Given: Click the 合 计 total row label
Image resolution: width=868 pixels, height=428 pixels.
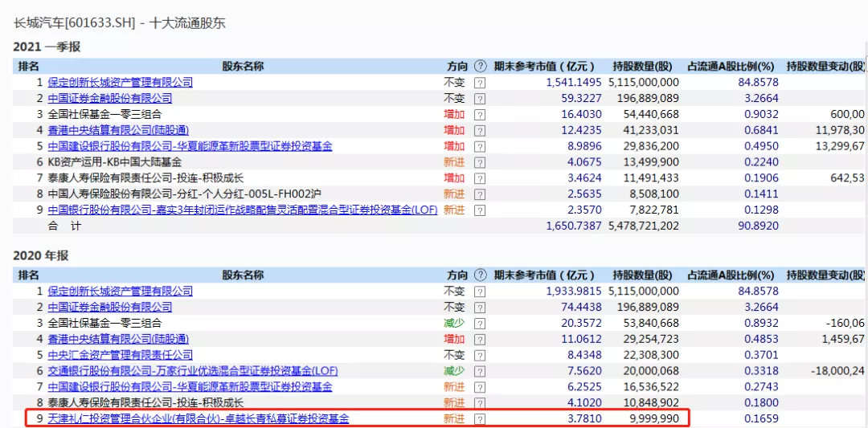Looking at the screenshot, I should pyautogui.click(x=66, y=226).
